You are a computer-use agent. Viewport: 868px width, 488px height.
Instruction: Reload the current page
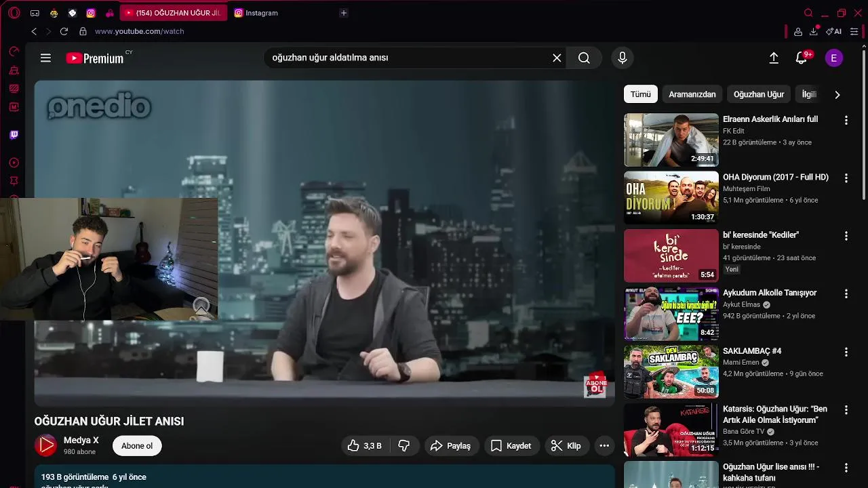[x=64, y=31]
